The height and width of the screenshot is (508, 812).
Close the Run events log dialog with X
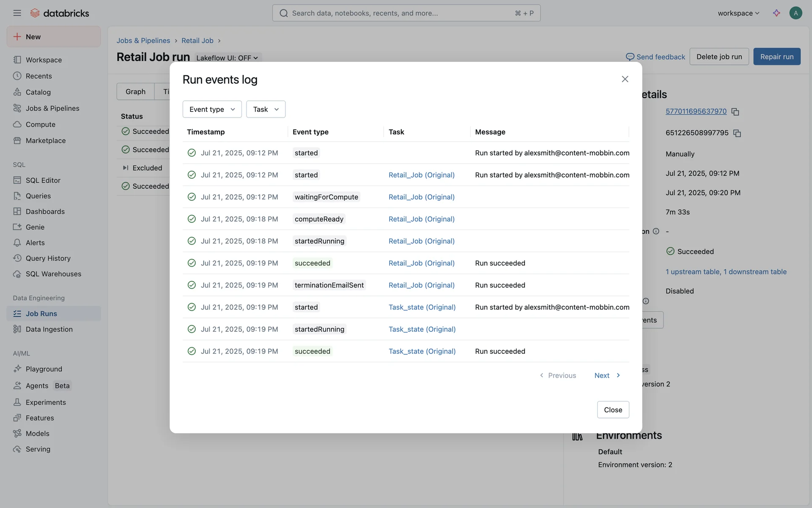point(625,79)
